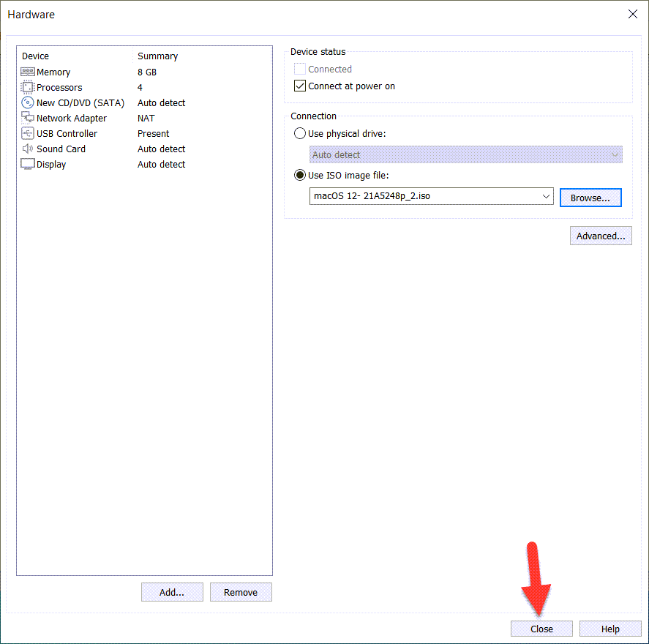Select Use physical drive option
This screenshot has height=644, width=649.
(300, 134)
